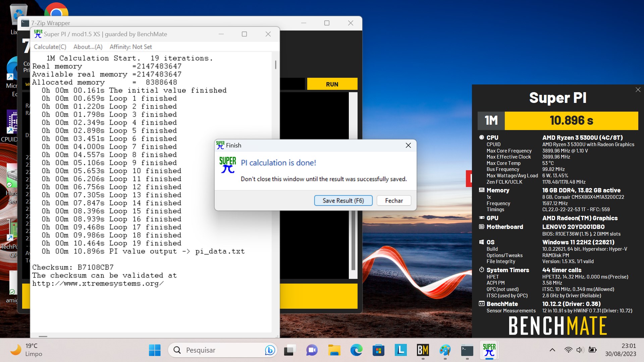Click the http://www.xtremesystems.org/ text
644x362 pixels.
(98, 284)
